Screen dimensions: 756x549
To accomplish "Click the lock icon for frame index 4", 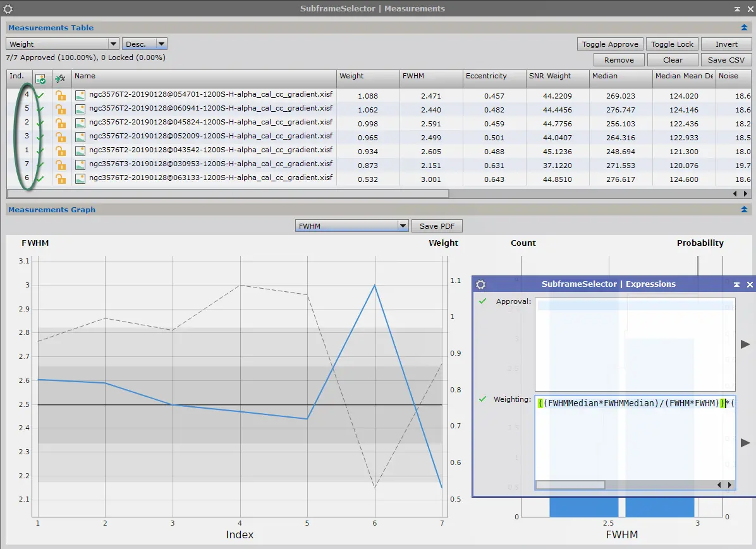I will (60, 95).
